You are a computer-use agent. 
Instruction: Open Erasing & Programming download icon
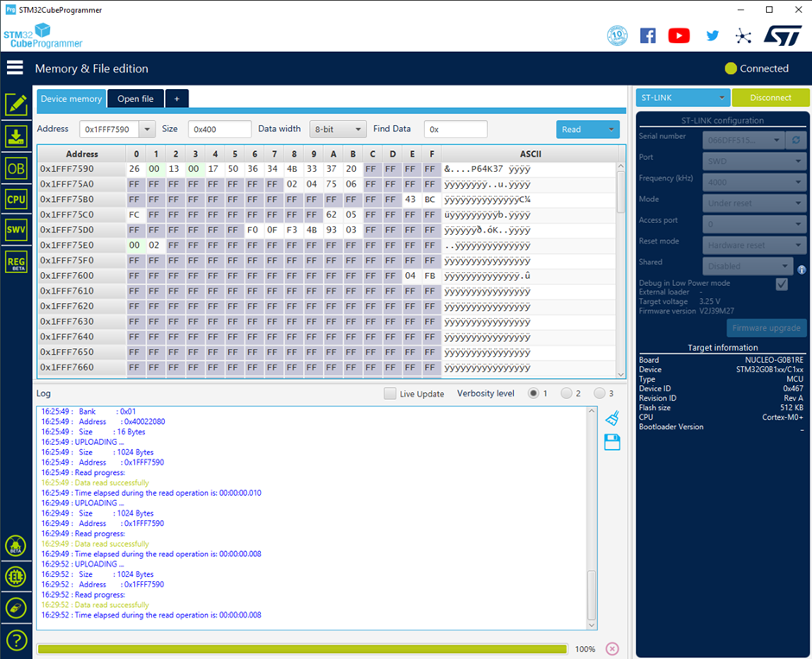16,136
